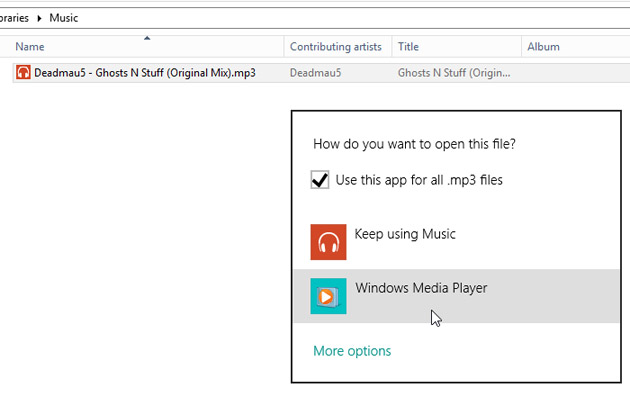Screen dimensions: 630x415
Task: Uncheck Use this app for all .mp3 files
Action: tap(320, 180)
